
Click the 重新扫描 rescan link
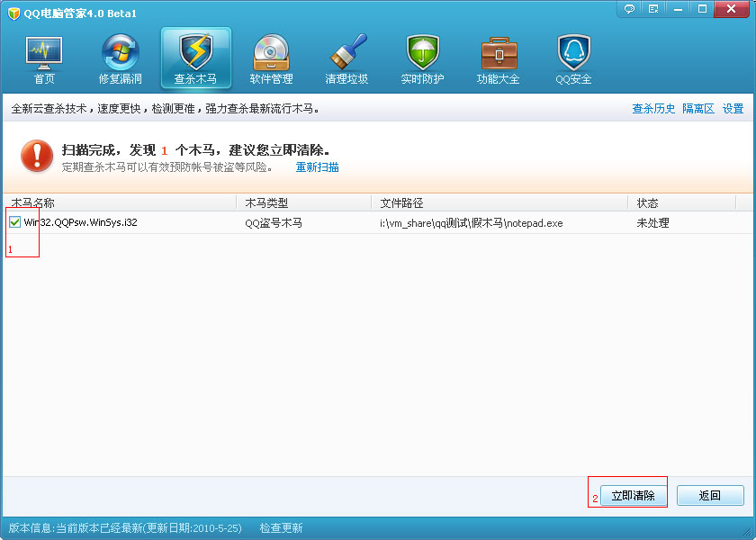[x=317, y=167]
